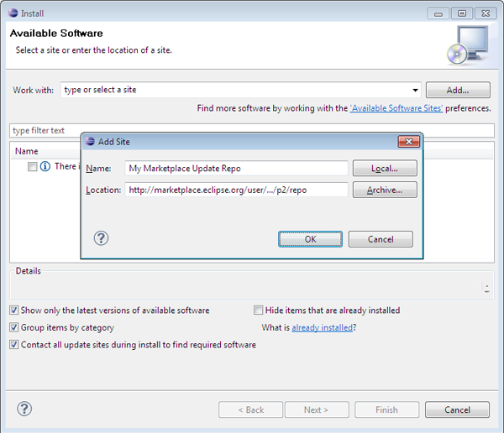Click the Details section scroll arrows

pyautogui.click(x=486, y=288)
